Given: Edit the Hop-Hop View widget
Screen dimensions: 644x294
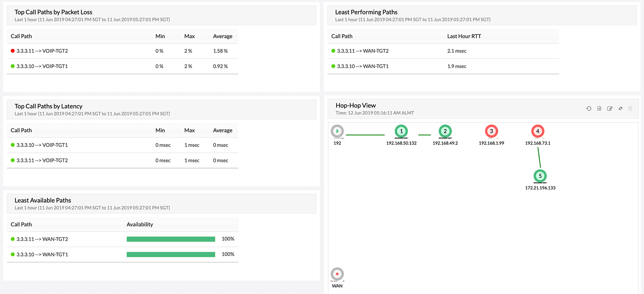Looking at the screenshot, I should tap(610, 109).
